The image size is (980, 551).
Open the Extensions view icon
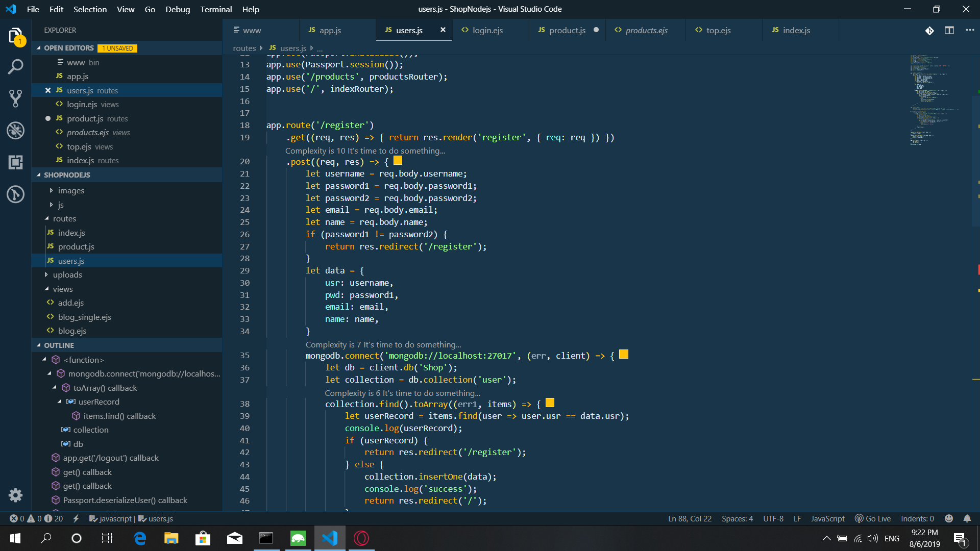15,162
